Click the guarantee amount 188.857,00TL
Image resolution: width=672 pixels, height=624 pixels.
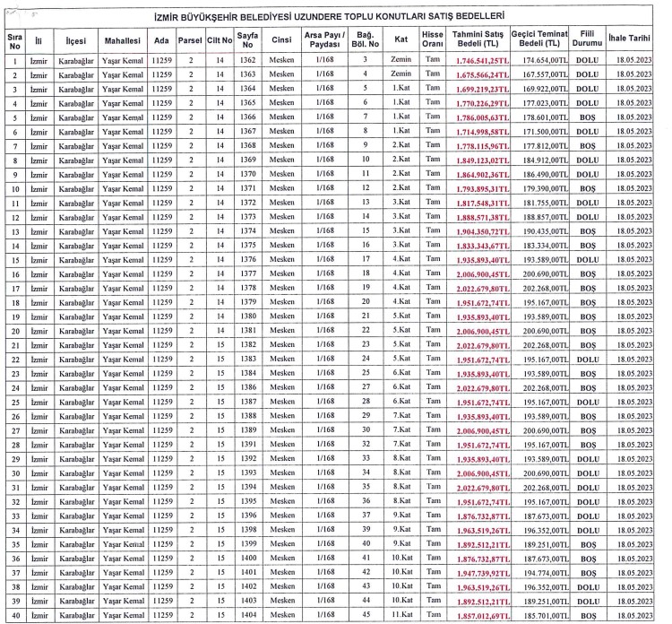click(545, 217)
